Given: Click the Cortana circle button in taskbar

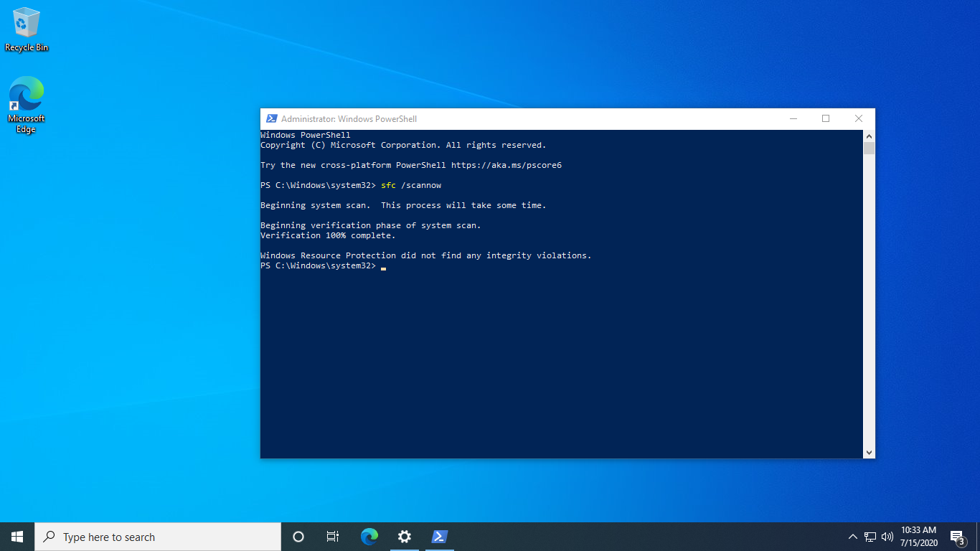Looking at the screenshot, I should coord(298,537).
